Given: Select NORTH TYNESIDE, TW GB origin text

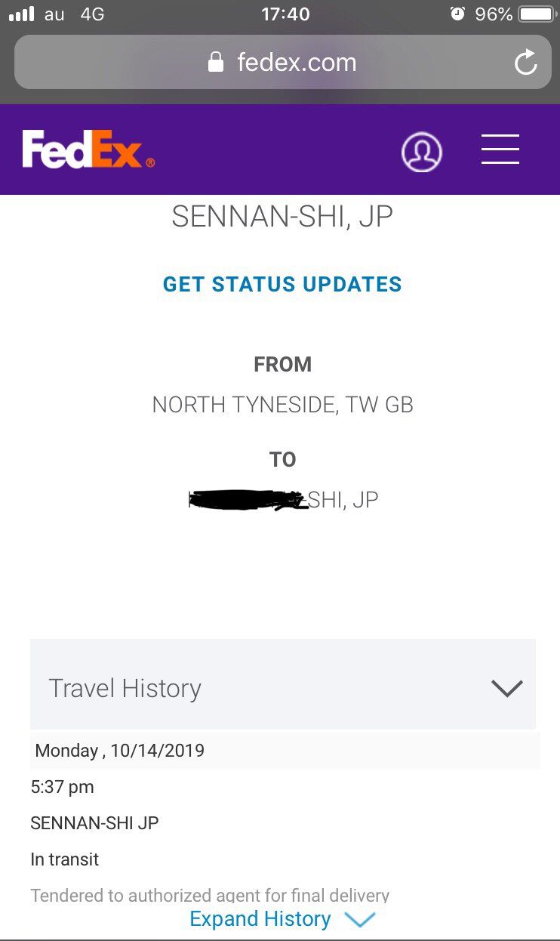Looking at the screenshot, I should click(283, 405).
